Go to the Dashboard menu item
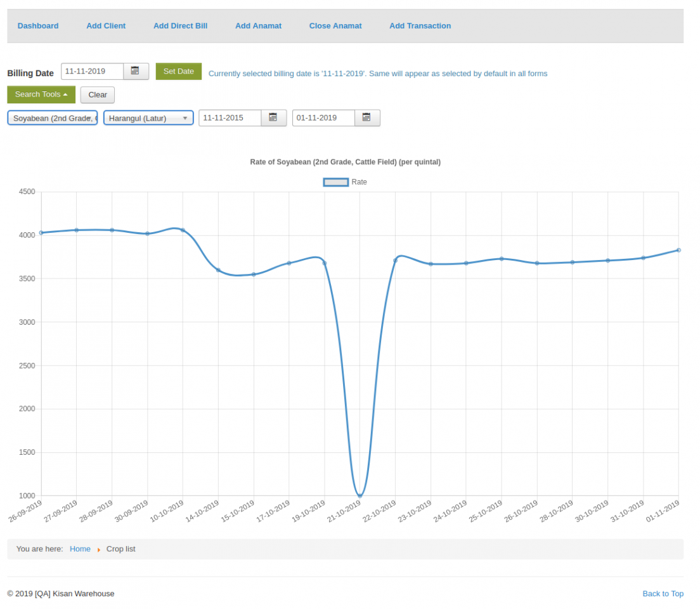 click(x=38, y=26)
